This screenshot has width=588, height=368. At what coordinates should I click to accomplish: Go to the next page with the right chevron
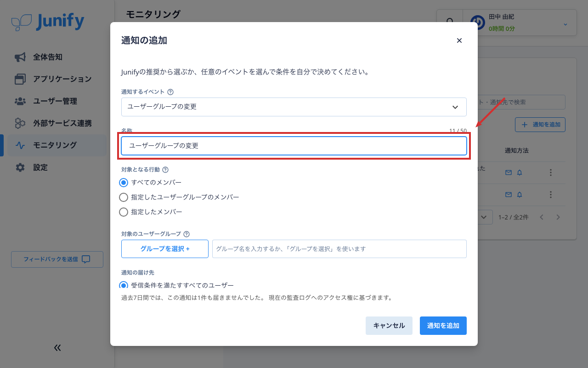click(x=558, y=217)
